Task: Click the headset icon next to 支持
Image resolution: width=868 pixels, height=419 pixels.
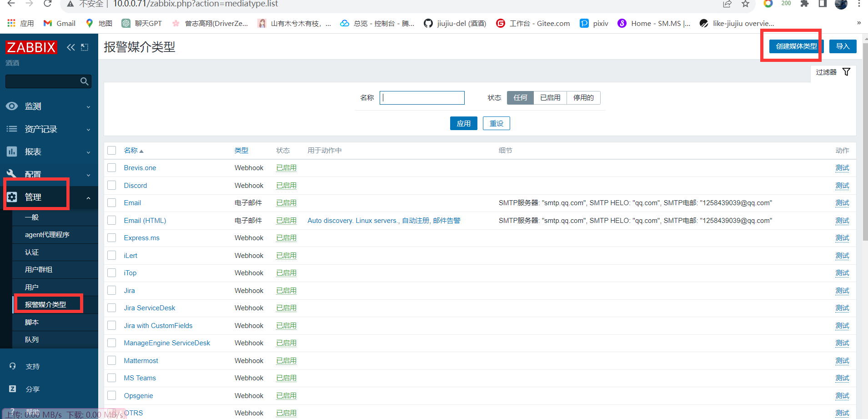Action: 12,366
